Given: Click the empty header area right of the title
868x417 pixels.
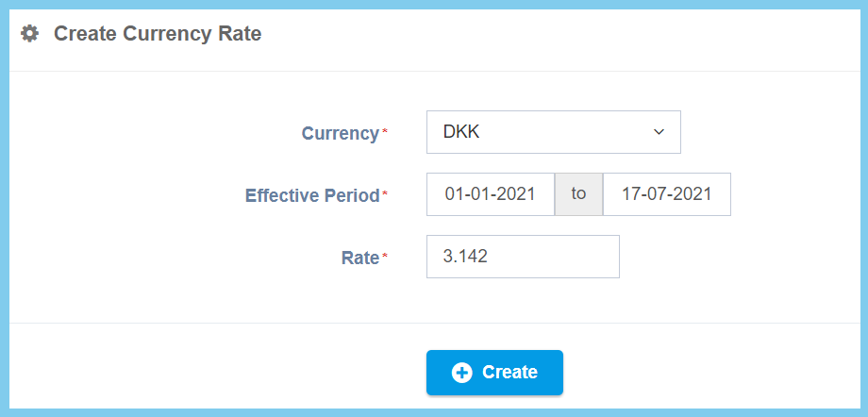Looking at the screenshot, I should [566, 34].
